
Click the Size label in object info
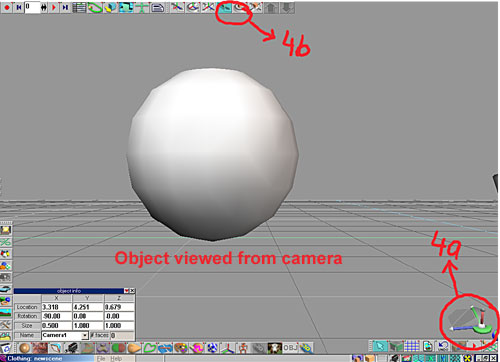click(x=27, y=325)
